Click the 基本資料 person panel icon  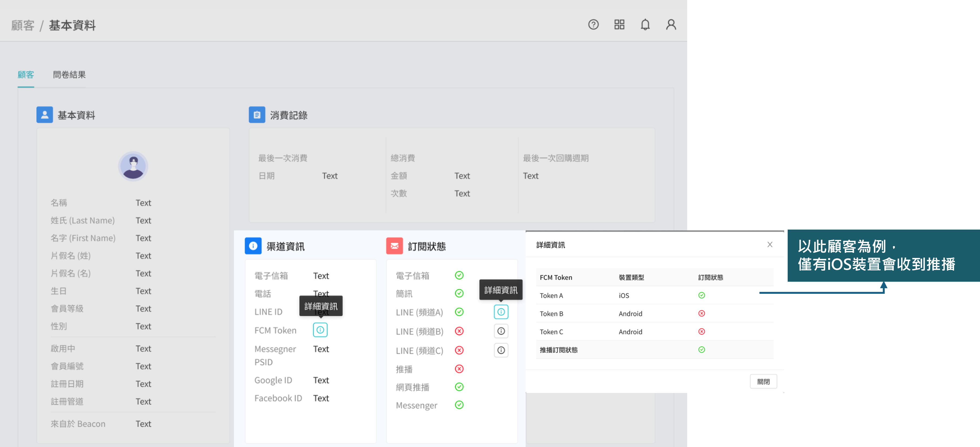(x=45, y=115)
